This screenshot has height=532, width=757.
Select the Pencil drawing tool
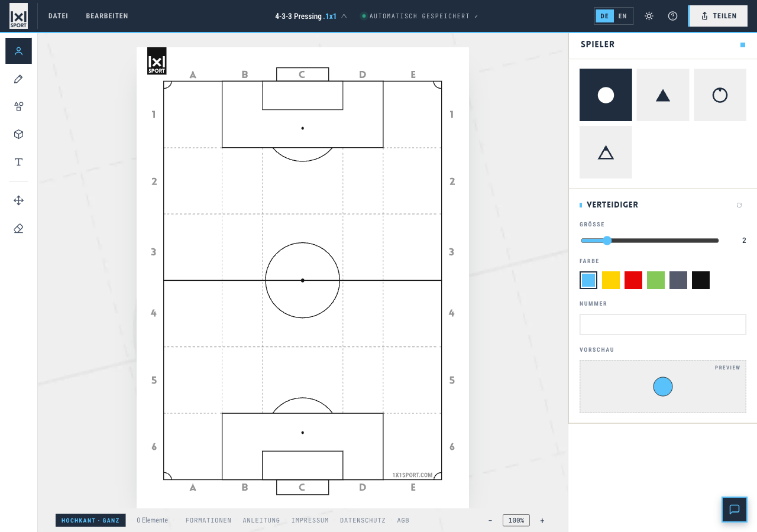pos(18,79)
